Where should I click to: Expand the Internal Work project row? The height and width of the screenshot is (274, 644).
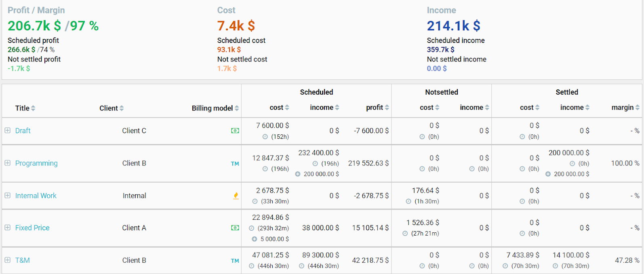(7, 195)
